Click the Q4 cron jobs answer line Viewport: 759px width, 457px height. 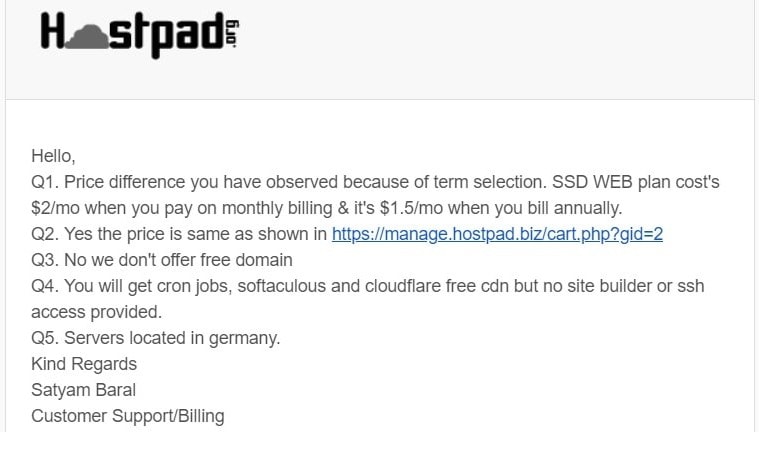click(x=368, y=287)
